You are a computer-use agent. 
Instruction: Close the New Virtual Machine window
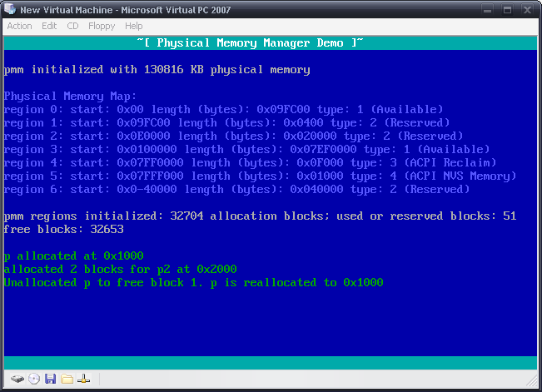pos(527,10)
